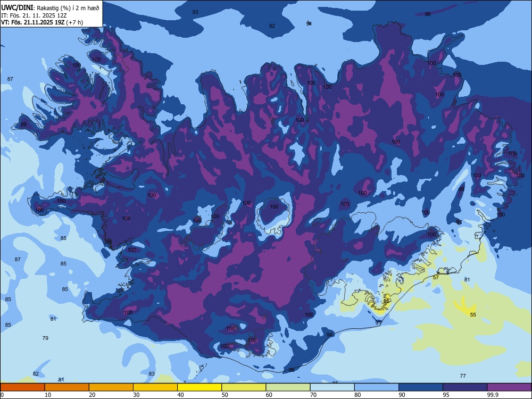Screen dimensions: 532x399
Task: Click the 40–50% bright yellow legend swatch
Action: pyautogui.click(x=199, y=387)
